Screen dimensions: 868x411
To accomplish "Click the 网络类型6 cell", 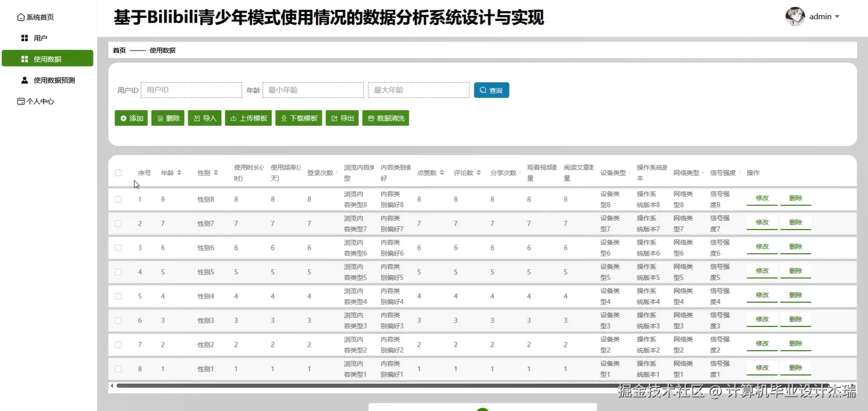I will point(683,248).
